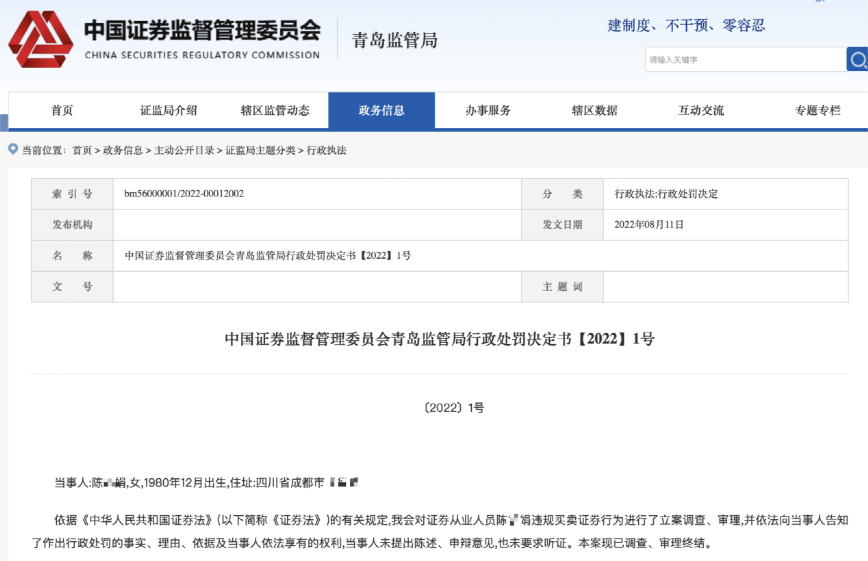Click the 发文日期 table label
This screenshot has height=561, width=868.
pyautogui.click(x=562, y=224)
